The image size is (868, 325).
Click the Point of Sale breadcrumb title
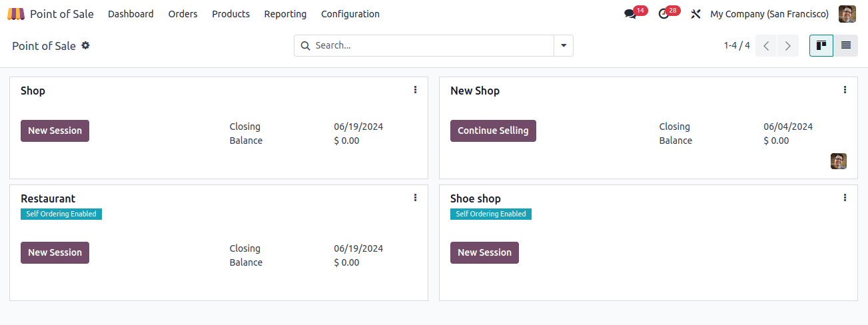44,46
